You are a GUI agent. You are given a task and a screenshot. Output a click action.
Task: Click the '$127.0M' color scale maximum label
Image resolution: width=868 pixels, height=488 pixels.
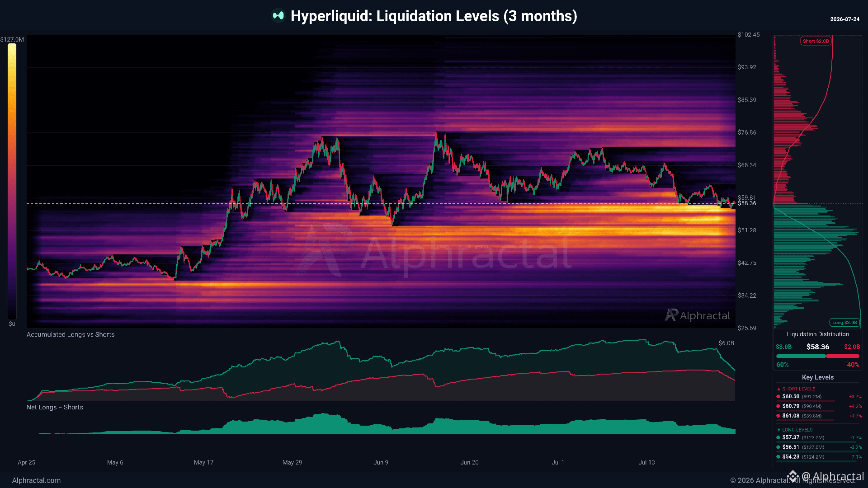(12, 40)
